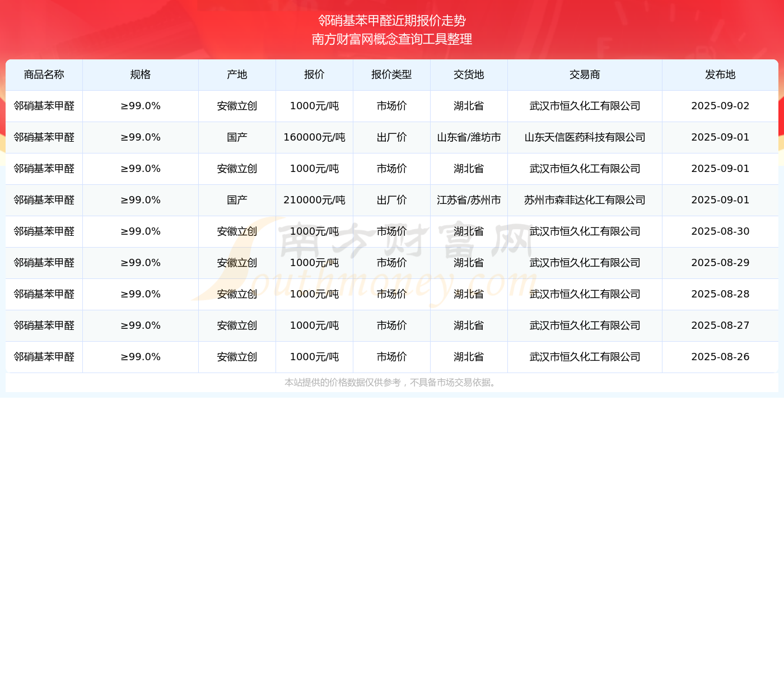Select the title 邻硝基苯甲醛近期报价走势
This screenshot has width=784, height=675.
click(x=392, y=21)
